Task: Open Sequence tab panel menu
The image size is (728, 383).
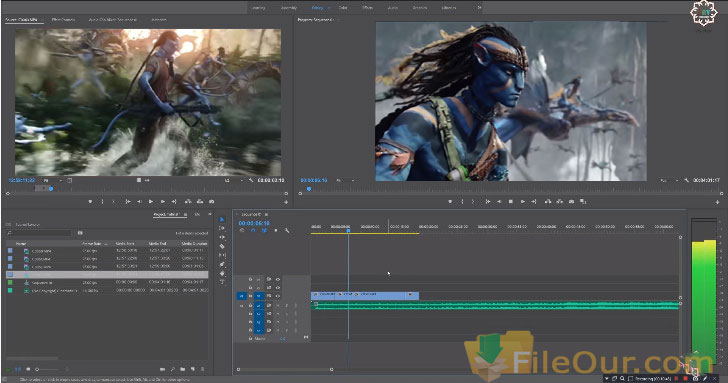Action: pyautogui.click(x=266, y=214)
